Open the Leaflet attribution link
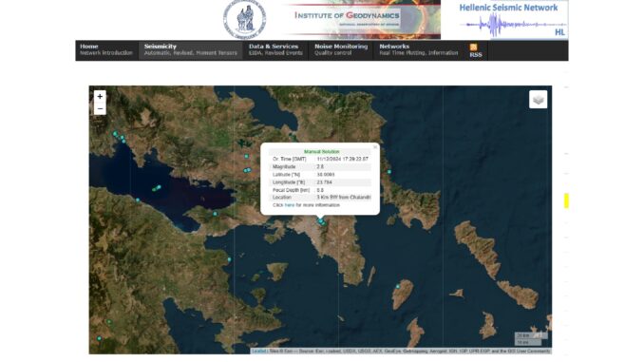This screenshot has height=362, width=644. (x=258, y=352)
